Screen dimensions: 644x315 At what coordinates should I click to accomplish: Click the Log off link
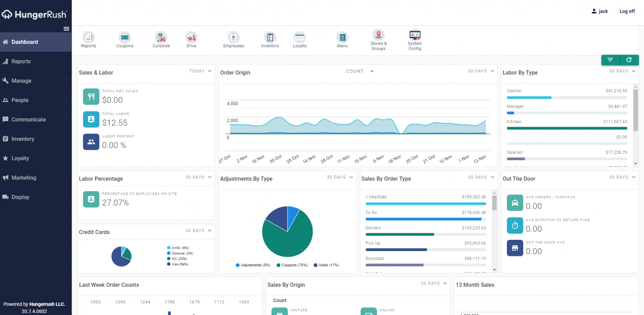627,11
